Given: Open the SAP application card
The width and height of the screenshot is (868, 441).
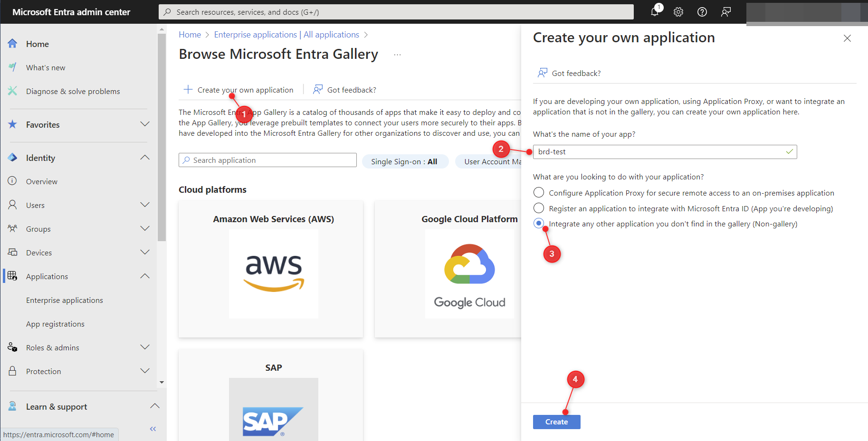Looking at the screenshot, I should point(271,395).
